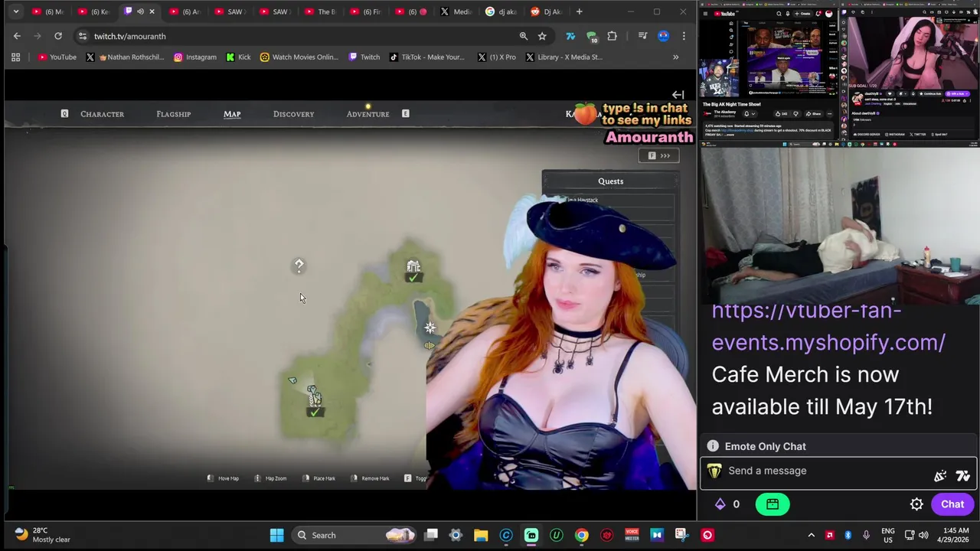This screenshot has width=980, height=551.
Task: Collapse the Twitch chat panel arrow
Action: point(678,95)
